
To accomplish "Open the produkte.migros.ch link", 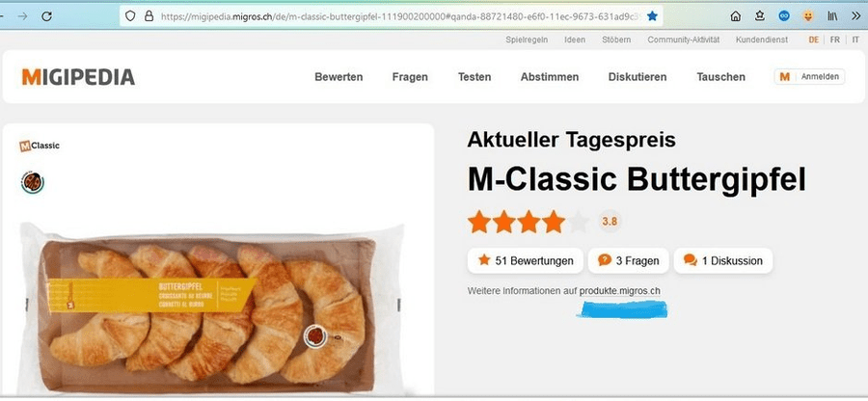I will pos(619,291).
